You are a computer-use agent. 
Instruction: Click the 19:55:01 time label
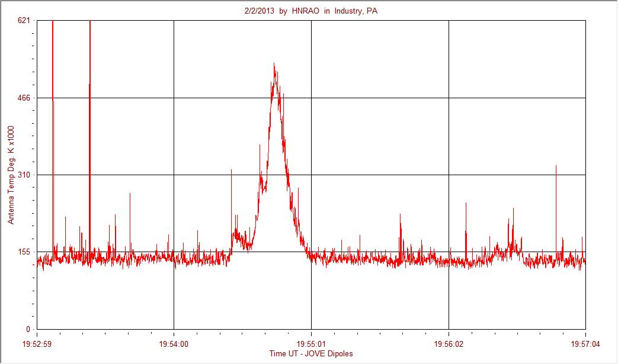(311, 344)
